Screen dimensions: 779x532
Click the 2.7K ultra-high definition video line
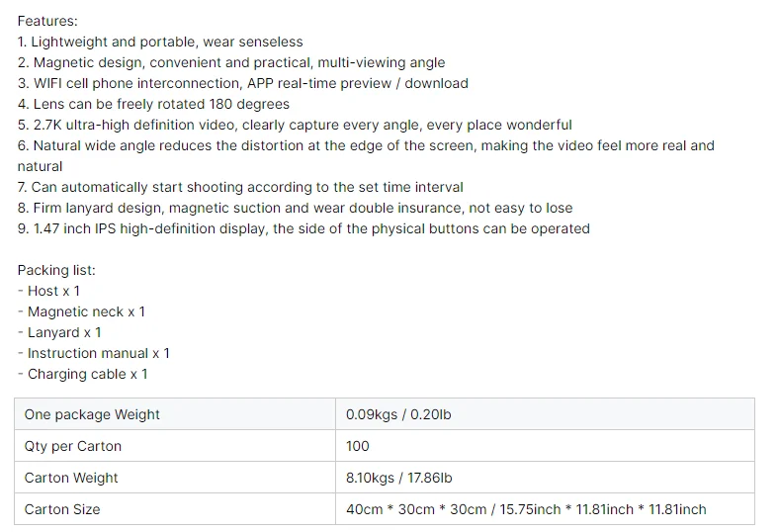295,125
